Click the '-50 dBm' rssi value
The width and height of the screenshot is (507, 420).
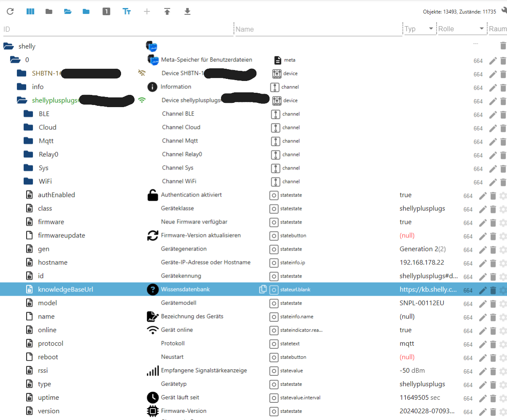(412, 370)
